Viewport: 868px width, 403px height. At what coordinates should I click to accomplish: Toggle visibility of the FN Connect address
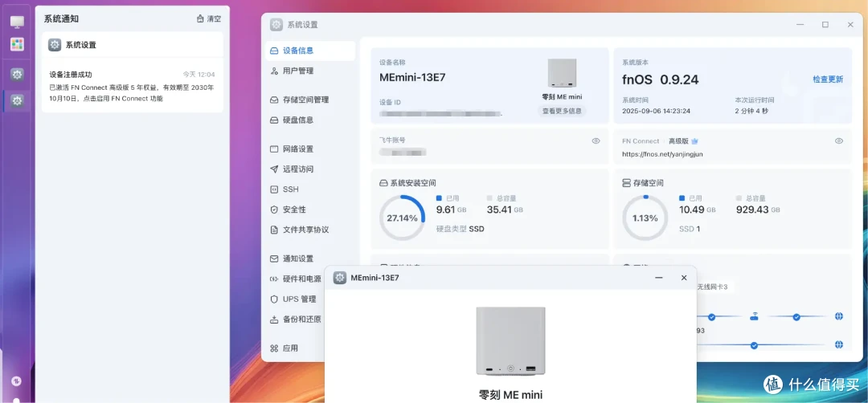[x=839, y=141]
